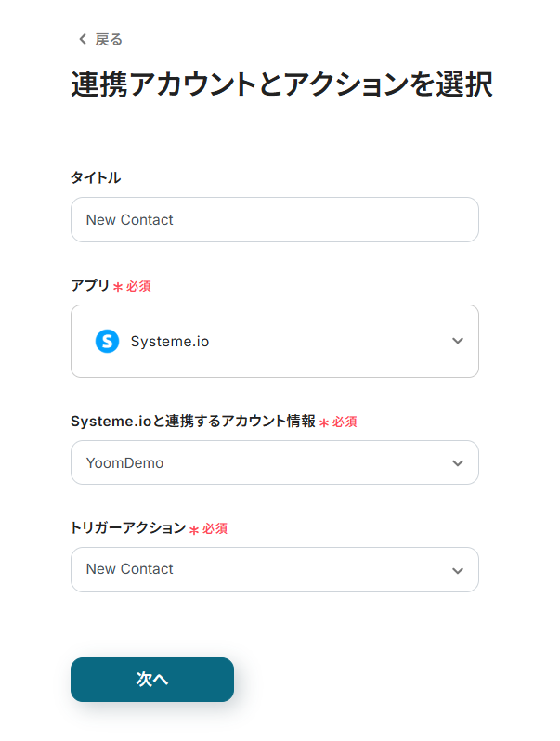This screenshot has width=560, height=741.
Task: Click the タイトル label
Action: pos(96,177)
